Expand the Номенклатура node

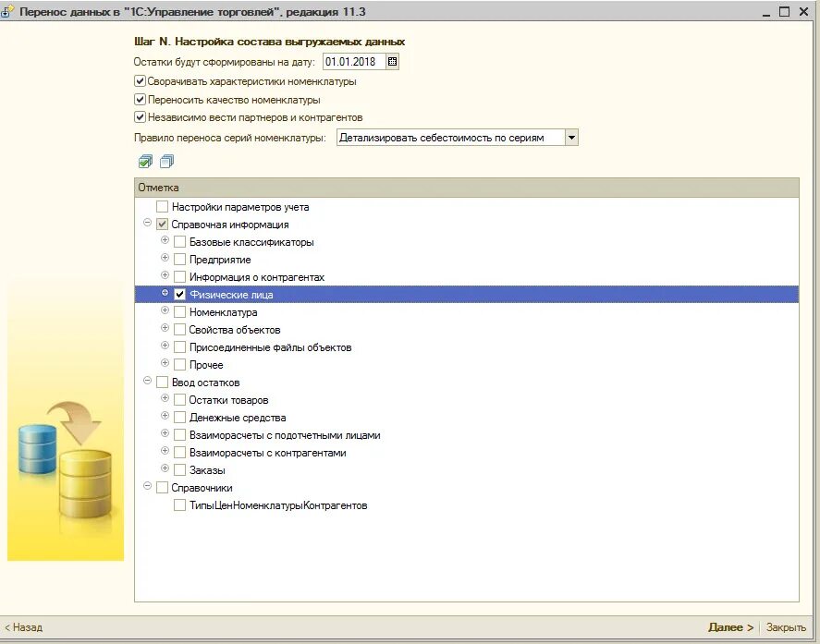tap(165, 310)
